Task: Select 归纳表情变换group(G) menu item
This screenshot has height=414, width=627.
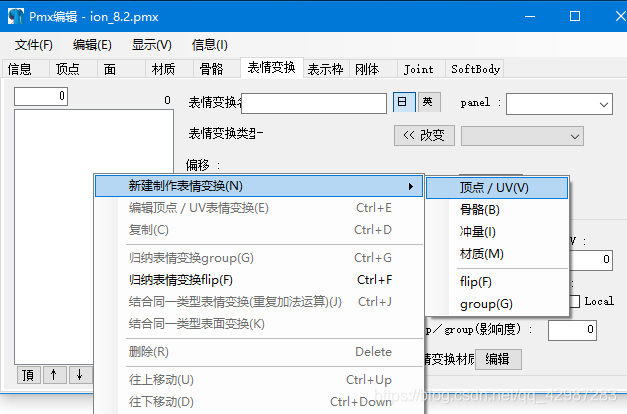Action: (x=259, y=258)
